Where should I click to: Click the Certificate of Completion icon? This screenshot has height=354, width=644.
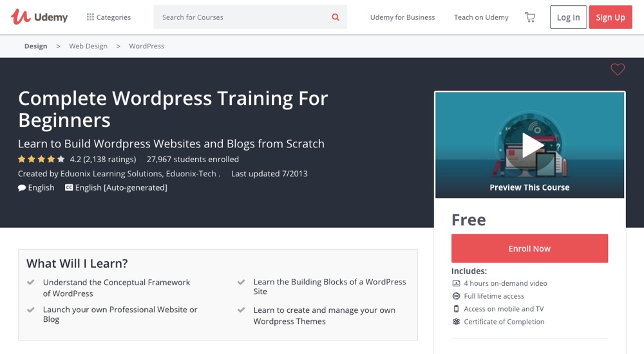point(456,322)
